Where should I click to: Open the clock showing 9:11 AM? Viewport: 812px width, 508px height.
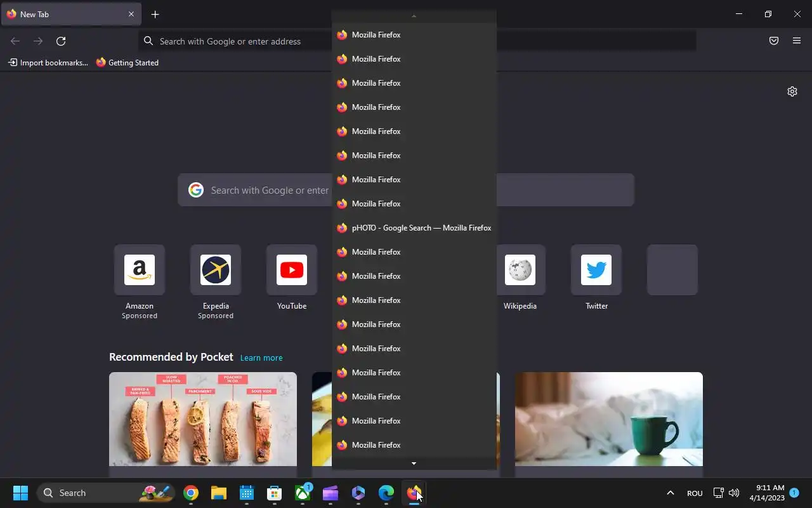(x=767, y=493)
